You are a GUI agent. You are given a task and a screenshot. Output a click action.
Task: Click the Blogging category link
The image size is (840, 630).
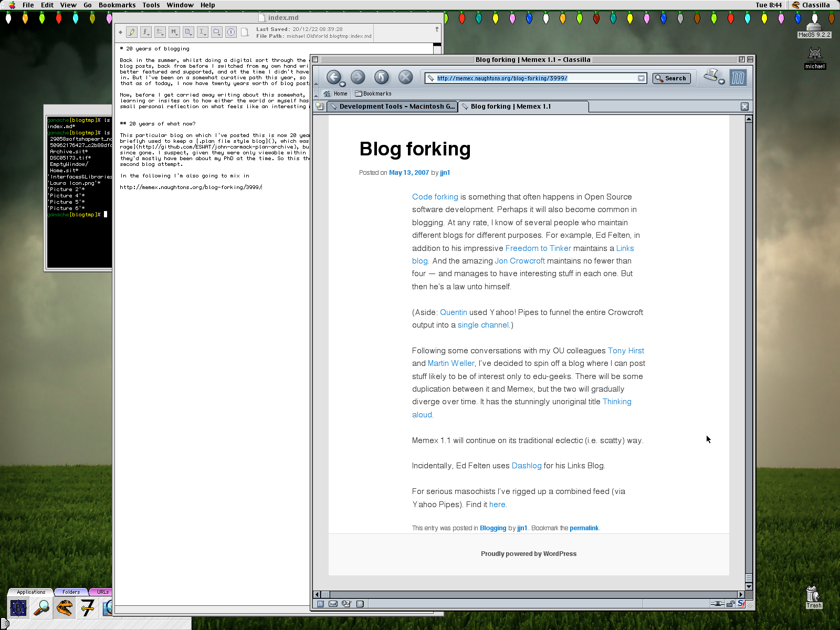point(493,528)
